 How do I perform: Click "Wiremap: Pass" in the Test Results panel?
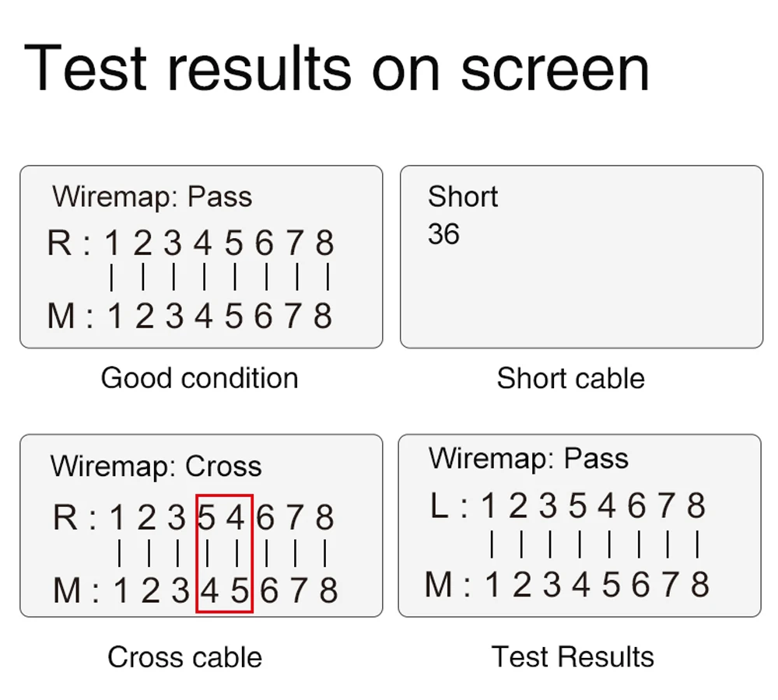(x=528, y=458)
